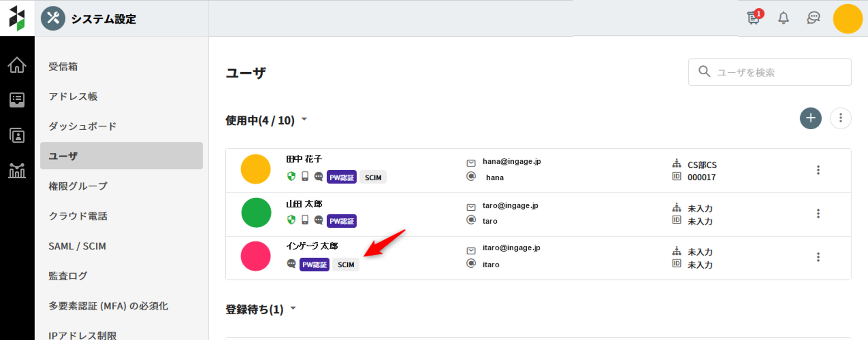Open the more menu for 田中 花子

[x=818, y=170]
